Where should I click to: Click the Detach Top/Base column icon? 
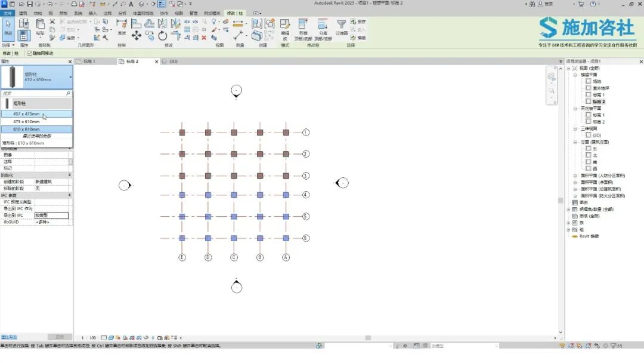[x=323, y=24]
